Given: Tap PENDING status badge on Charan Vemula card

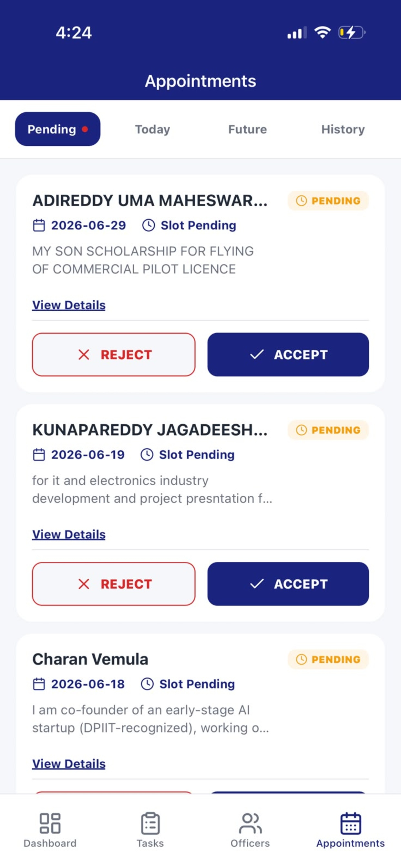Looking at the screenshot, I should (x=328, y=659).
